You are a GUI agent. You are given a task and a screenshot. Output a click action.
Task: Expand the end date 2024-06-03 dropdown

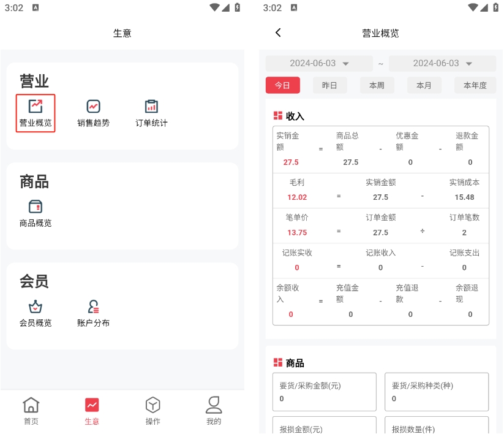click(x=442, y=64)
